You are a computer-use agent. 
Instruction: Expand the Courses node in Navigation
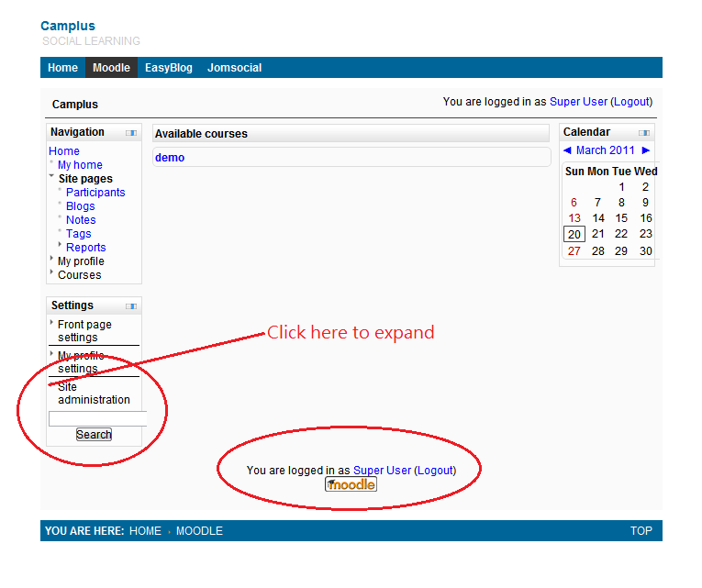(79, 275)
